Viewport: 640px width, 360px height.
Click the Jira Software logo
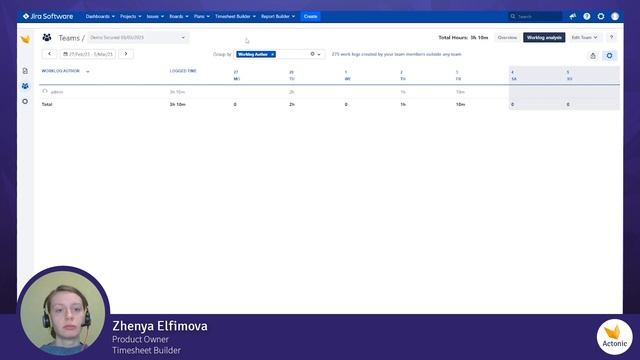pyautogui.click(x=48, y=16)
